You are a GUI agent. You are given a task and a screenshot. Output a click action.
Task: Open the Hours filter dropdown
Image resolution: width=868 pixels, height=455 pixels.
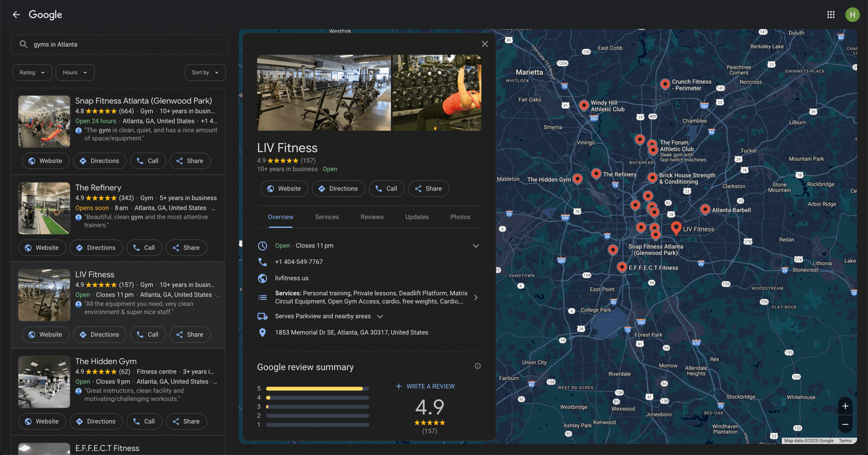75,73
